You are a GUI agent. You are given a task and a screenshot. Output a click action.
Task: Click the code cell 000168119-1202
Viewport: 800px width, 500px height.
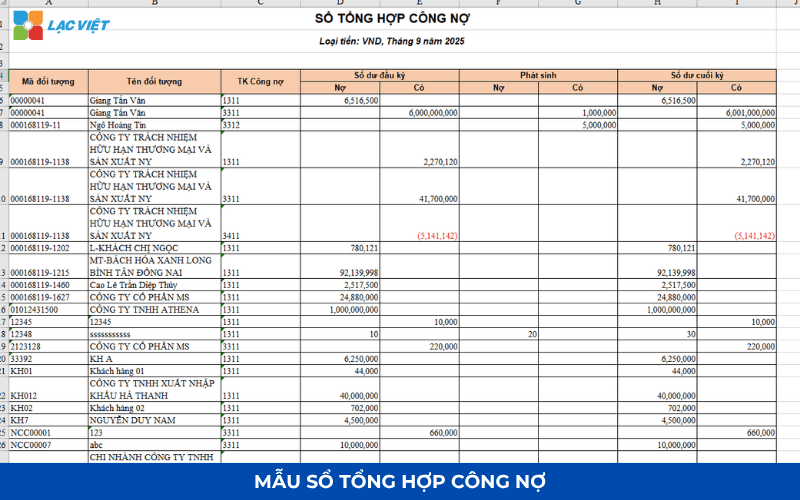[48, 248]
